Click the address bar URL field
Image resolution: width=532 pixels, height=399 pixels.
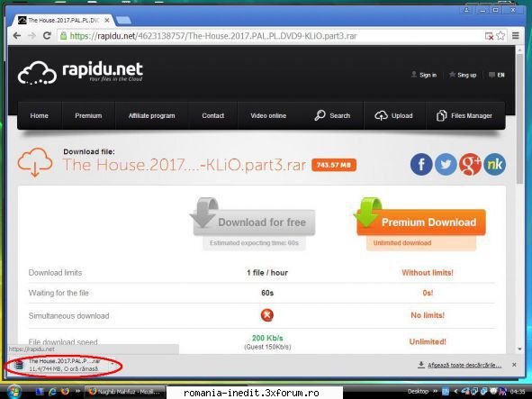click(272, 36)
